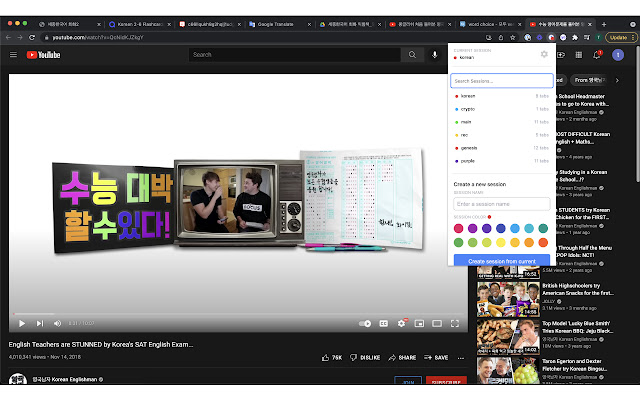Share the video with the Share button
The image size is (640, 400).
click(x=402, y=358)
